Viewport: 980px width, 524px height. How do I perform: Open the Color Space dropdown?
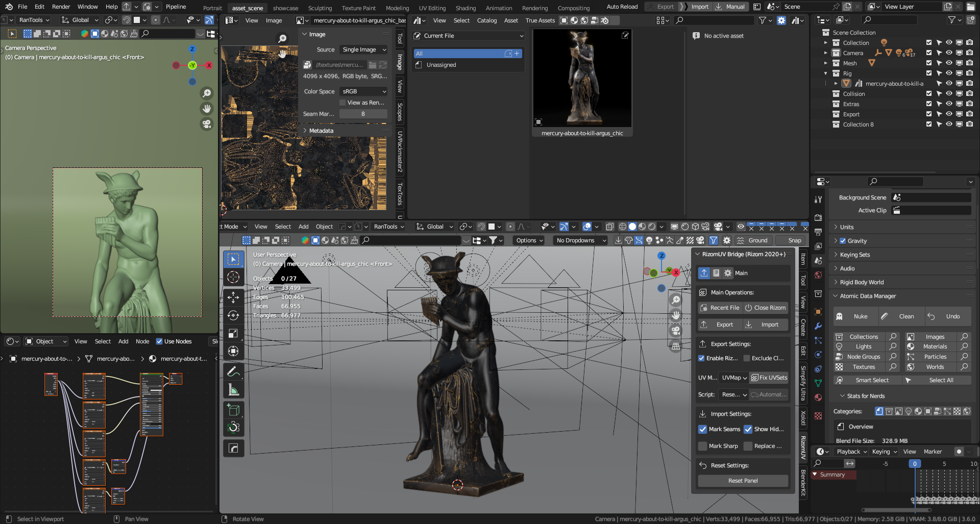[x=363, y=91]
